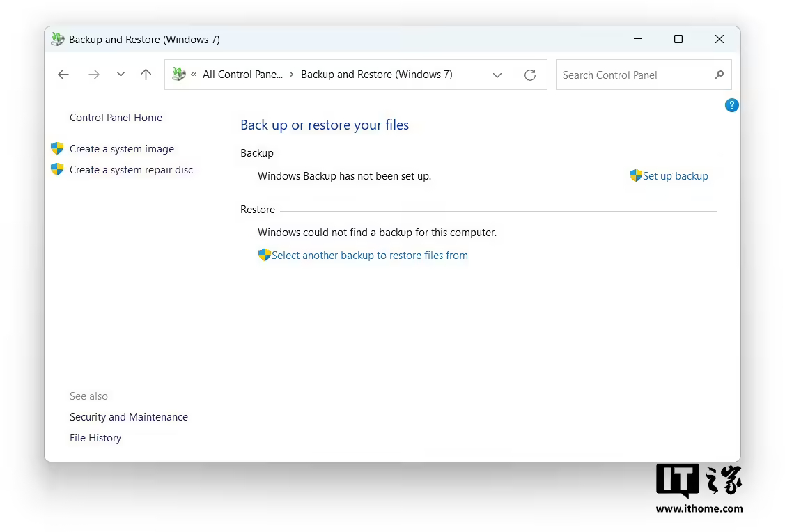Expand the address bar history dropdown
Image resolution: width=785 pixels, height=532 pixels.
point(497,75)
